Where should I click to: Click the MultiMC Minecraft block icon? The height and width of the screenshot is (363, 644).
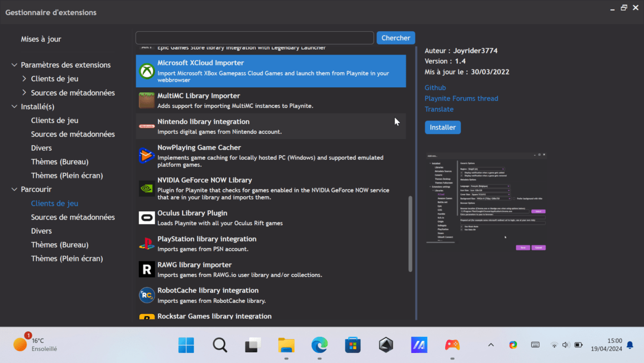click(147, 100)
